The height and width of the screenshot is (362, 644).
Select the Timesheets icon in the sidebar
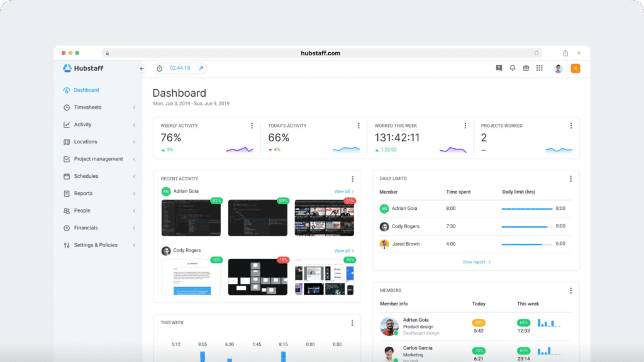[68, 107]
